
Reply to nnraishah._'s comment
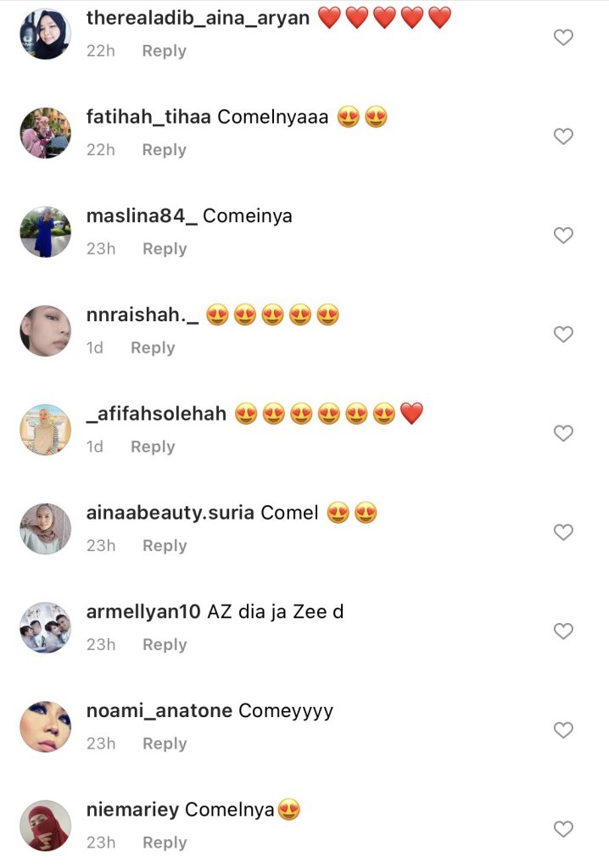153,348
